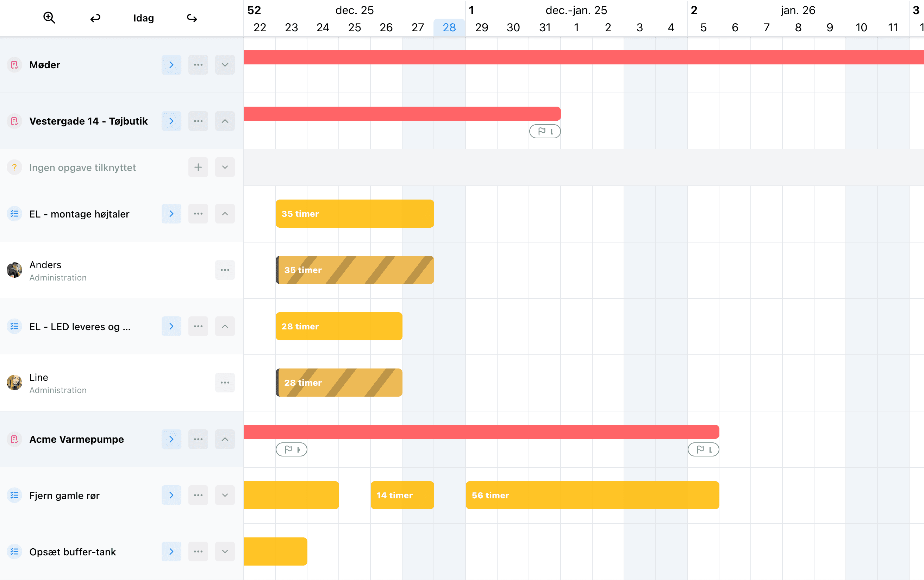Click Anders' avatar thumbnail

click(14, 270)
